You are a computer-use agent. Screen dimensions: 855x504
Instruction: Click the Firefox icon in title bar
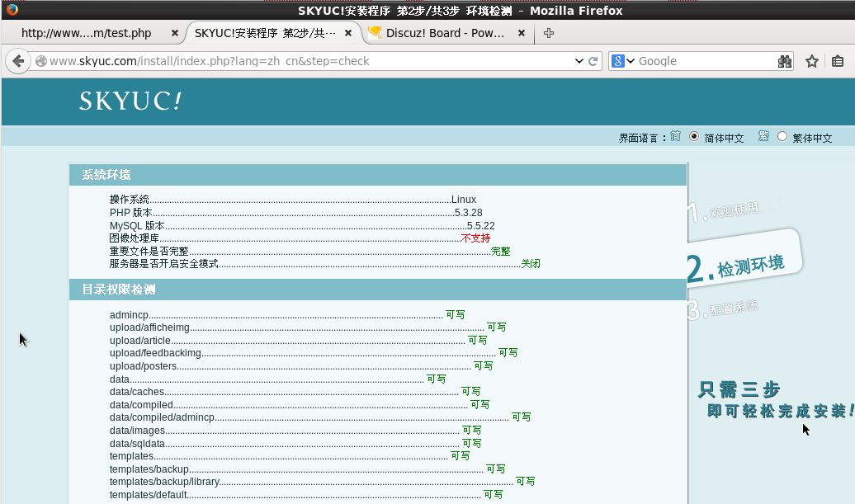pyautogui.click(x=12, y=9)
